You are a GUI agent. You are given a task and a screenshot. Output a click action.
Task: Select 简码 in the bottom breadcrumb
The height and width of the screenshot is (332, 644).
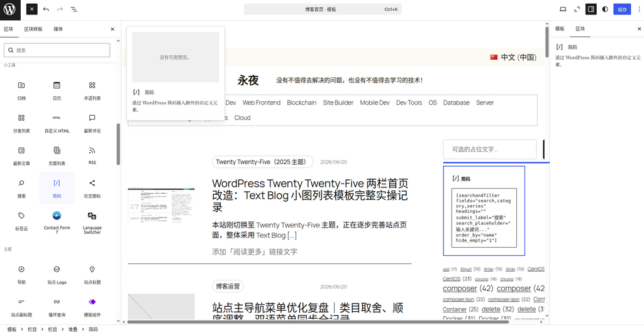(93, 329)
